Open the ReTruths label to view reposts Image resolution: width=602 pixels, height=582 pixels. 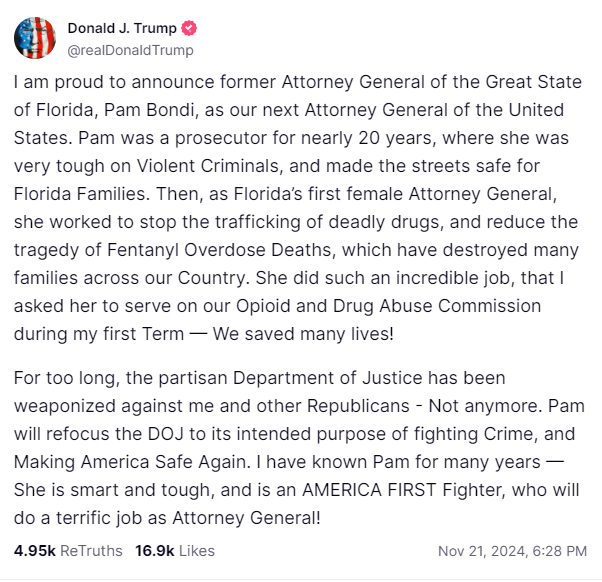(92, 550)
